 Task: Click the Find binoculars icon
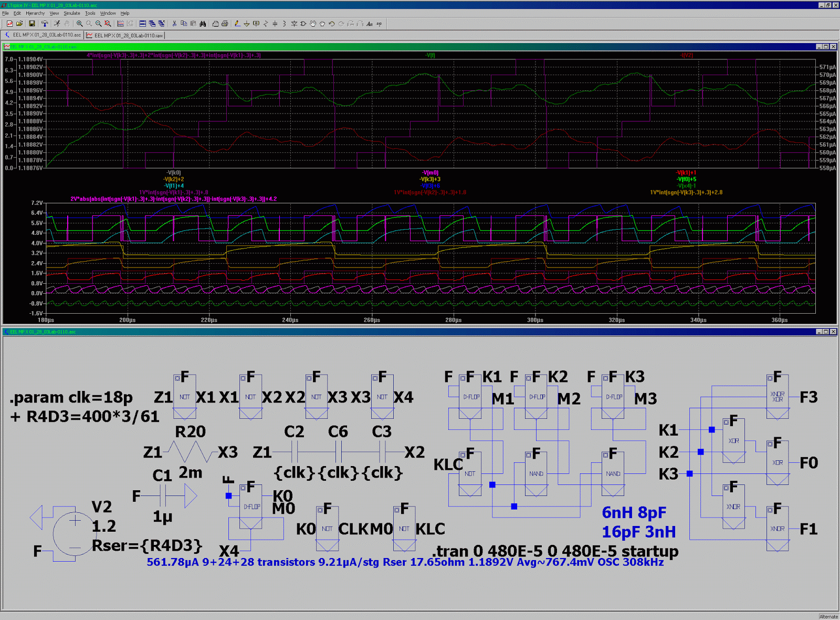coord(203,23)
